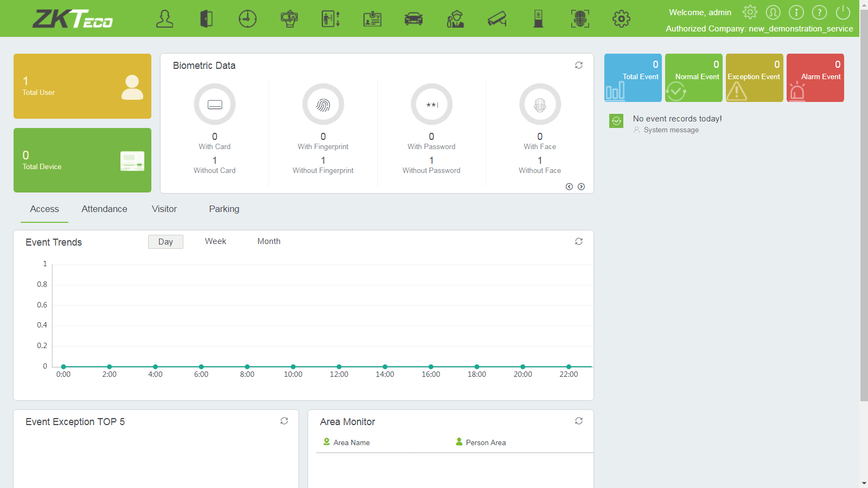Show previous Biometric Data page arrow
868x488 pixels.
(569, 187)
